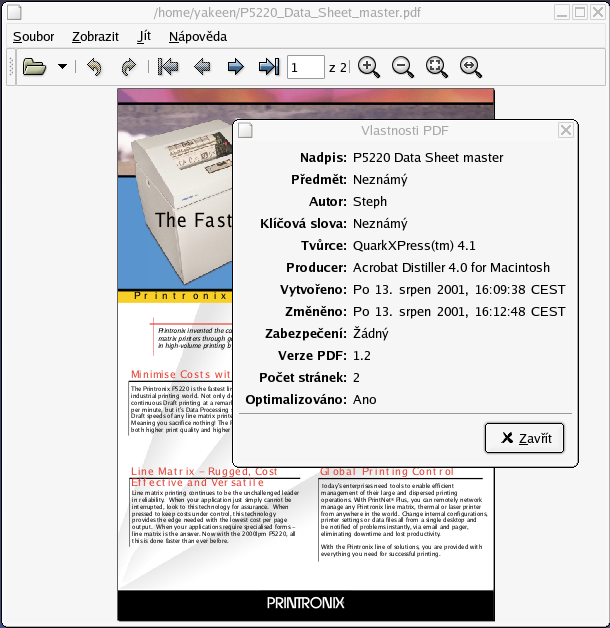Go back in history with the undo arrow
Viewport: 610px width, 628px height.
coord(94,66)
